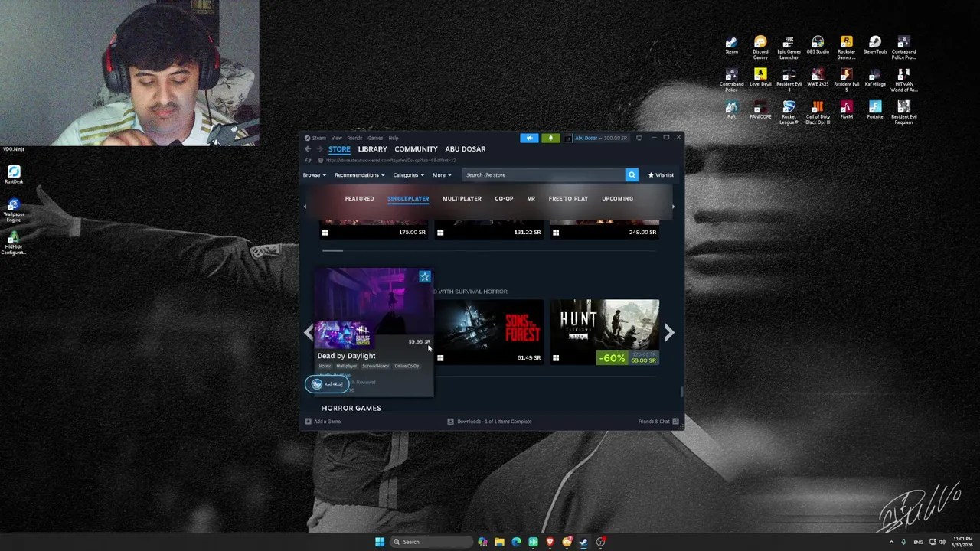Select the FiveM desktop icon

[x=846, y=109]
